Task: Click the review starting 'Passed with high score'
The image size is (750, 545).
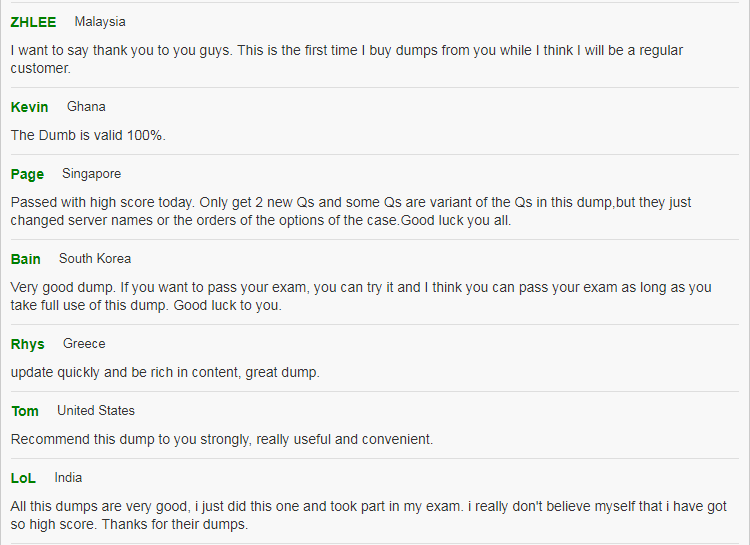Action: tap(351, 211)
